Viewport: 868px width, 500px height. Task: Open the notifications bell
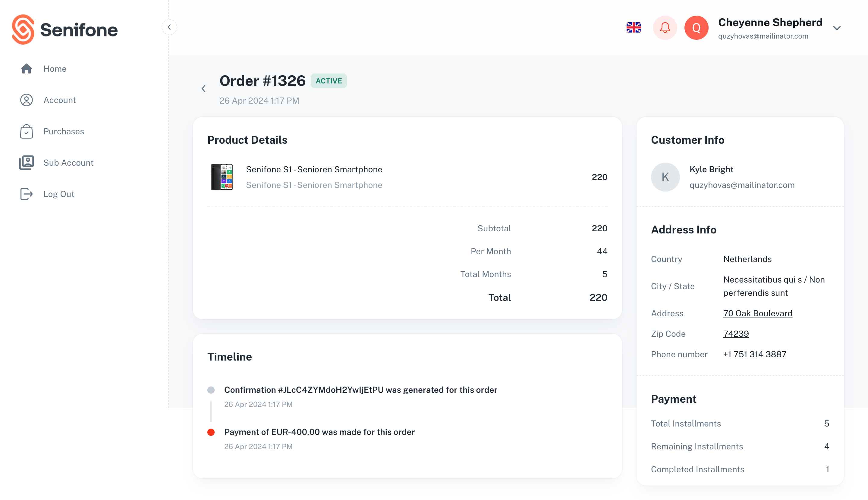665,28
